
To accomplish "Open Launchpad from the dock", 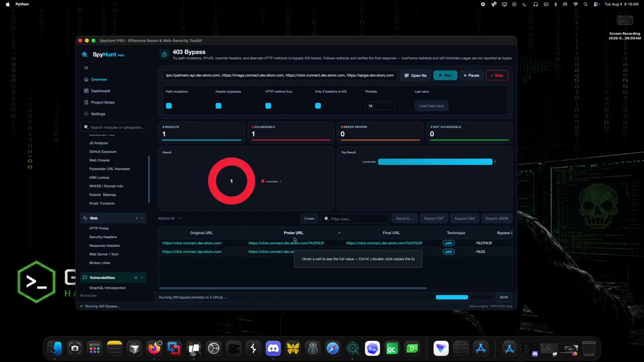I will pyautogui.click(x=95, y=348).
